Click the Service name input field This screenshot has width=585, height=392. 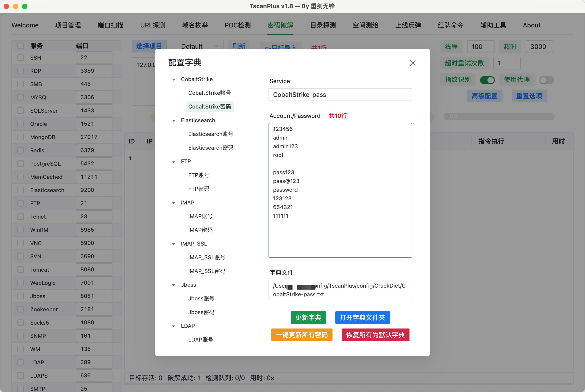(340, 95)
